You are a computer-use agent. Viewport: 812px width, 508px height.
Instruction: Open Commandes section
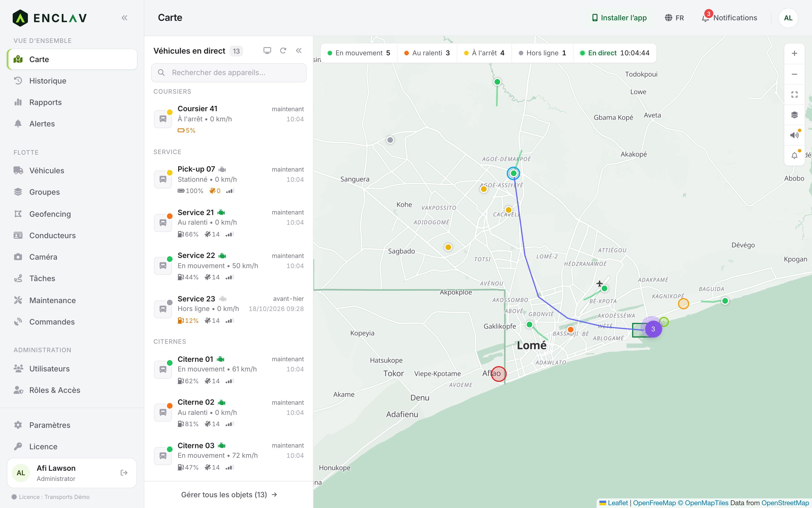click(72, 322)
